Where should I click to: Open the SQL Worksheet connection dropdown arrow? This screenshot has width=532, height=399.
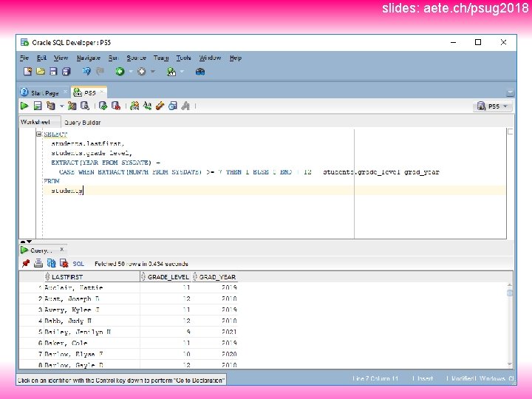click(x=182, y=72)
